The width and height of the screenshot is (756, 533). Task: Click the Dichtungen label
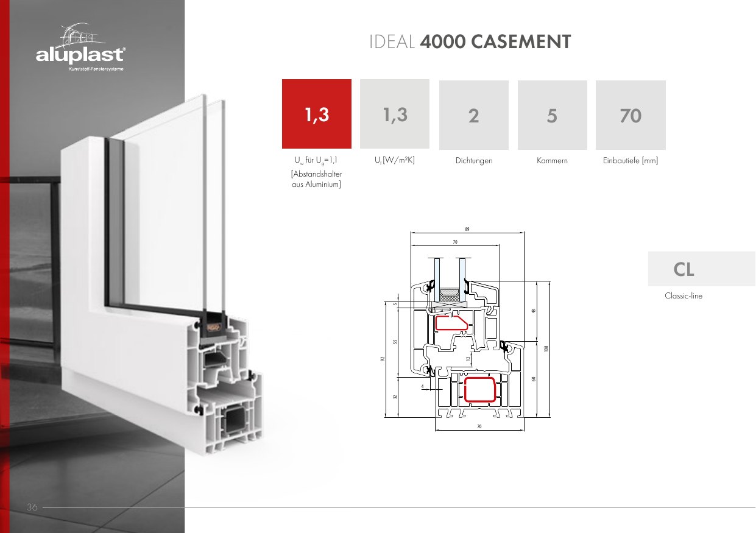coord(473,161)
